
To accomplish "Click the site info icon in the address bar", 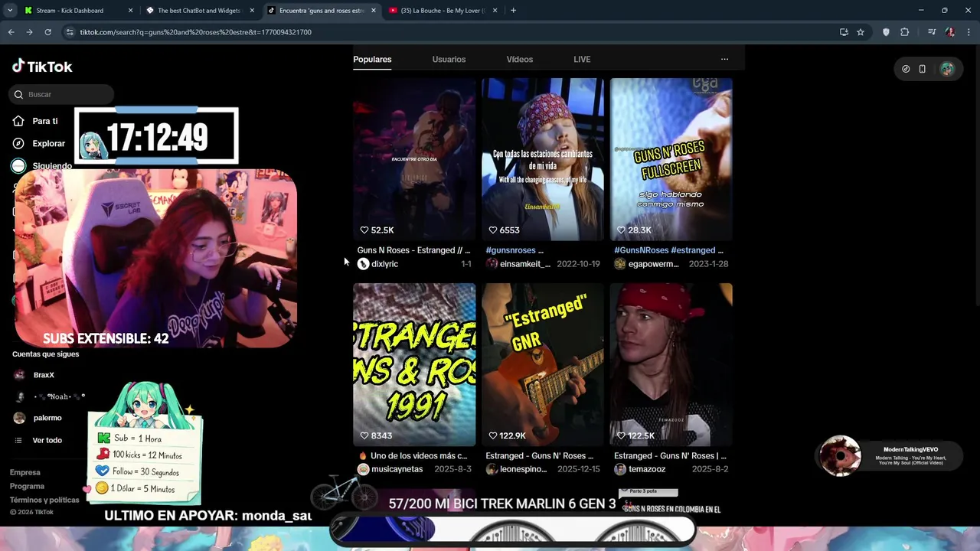I will click(x=70, y=32).
